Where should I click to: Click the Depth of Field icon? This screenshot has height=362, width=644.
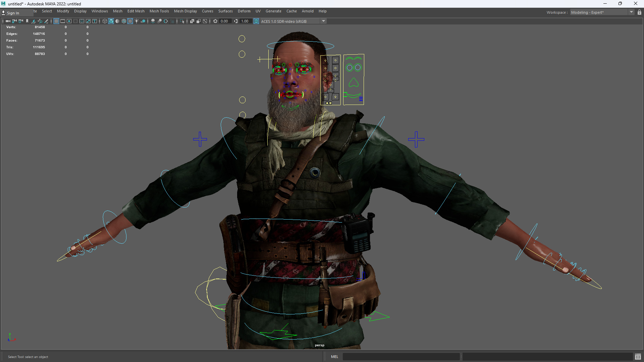click(172, 21)
